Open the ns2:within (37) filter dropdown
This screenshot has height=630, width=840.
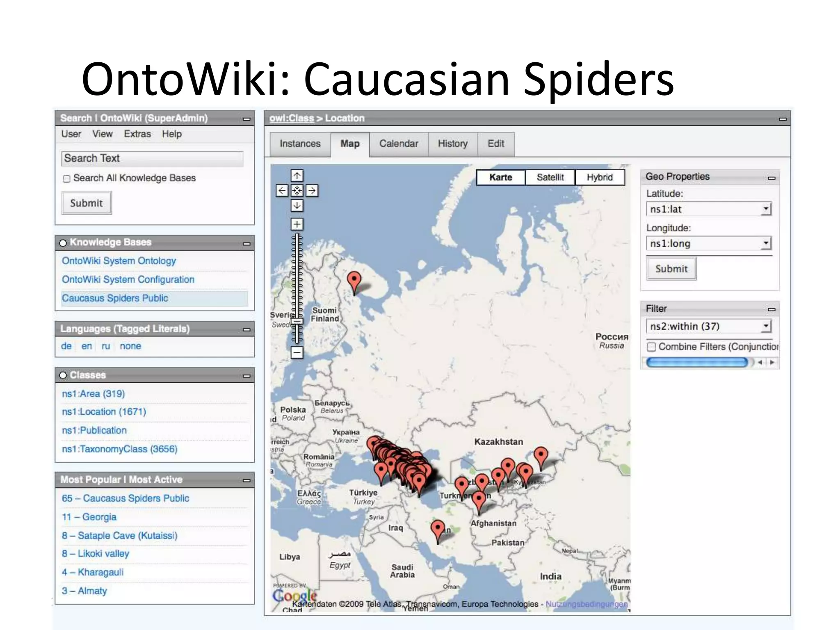(708, 326)
